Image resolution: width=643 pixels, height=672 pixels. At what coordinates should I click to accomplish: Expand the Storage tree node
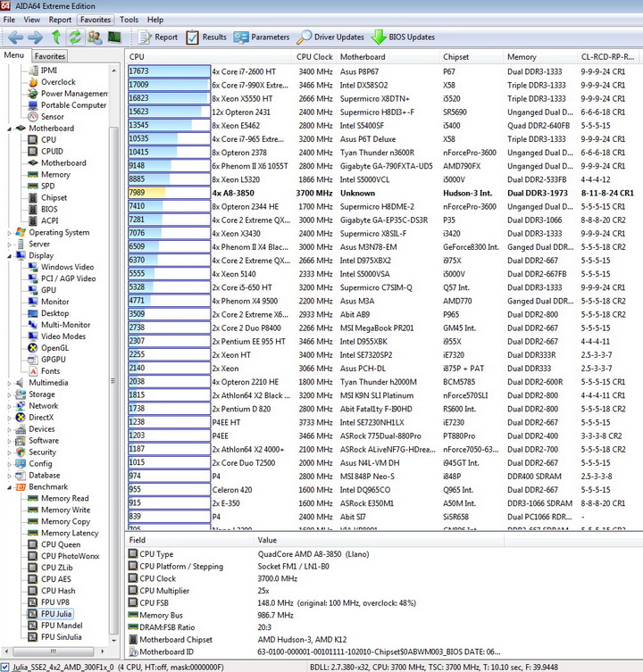pos(9,394)
